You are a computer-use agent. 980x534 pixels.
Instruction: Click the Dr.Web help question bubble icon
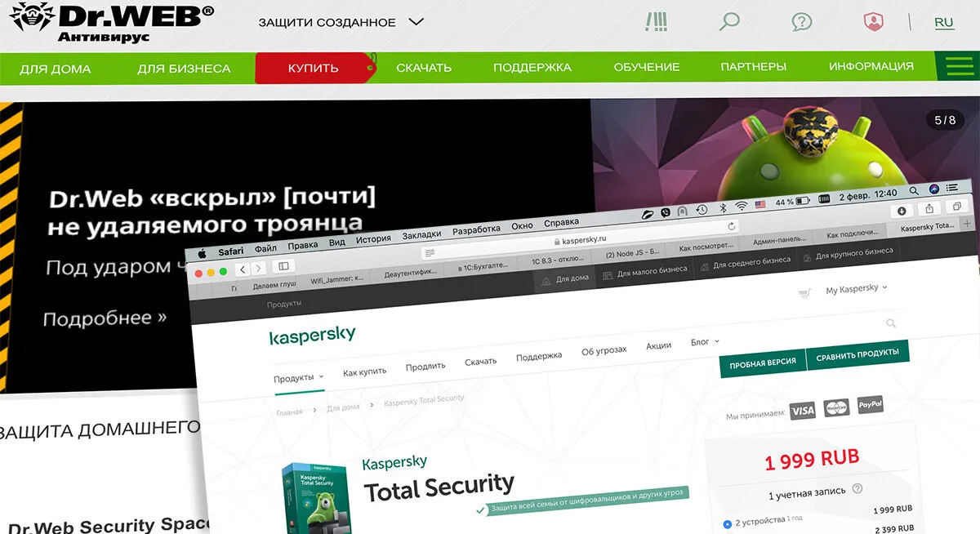coord(802,22)
